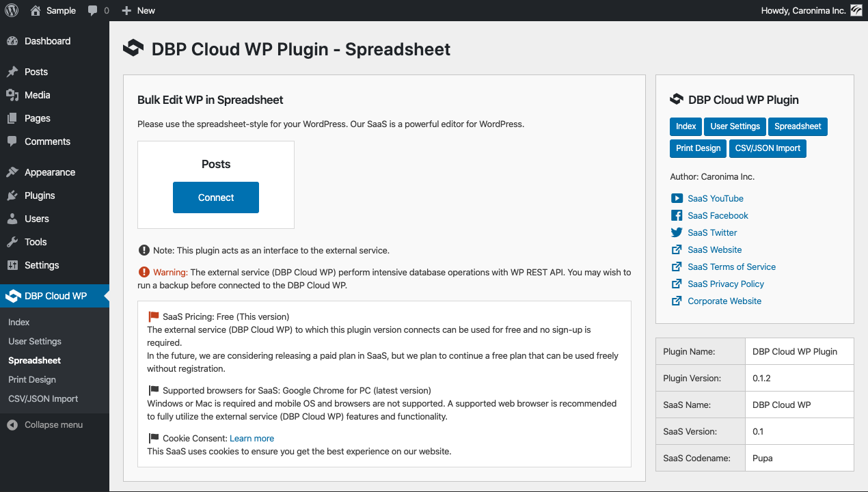The width and height of the screenshot is (868, 492).
Task: Click the Tools wrench icon
Action: 12,242
